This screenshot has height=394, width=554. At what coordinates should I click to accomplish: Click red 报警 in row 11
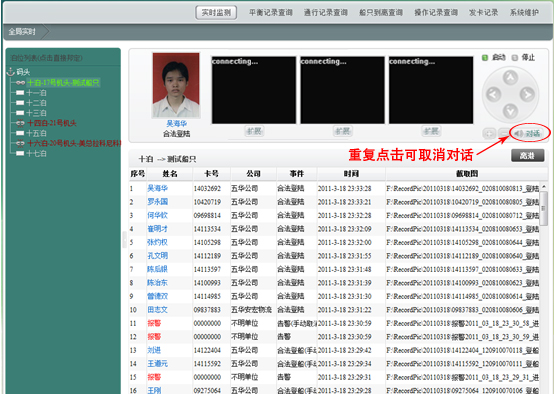154,323
